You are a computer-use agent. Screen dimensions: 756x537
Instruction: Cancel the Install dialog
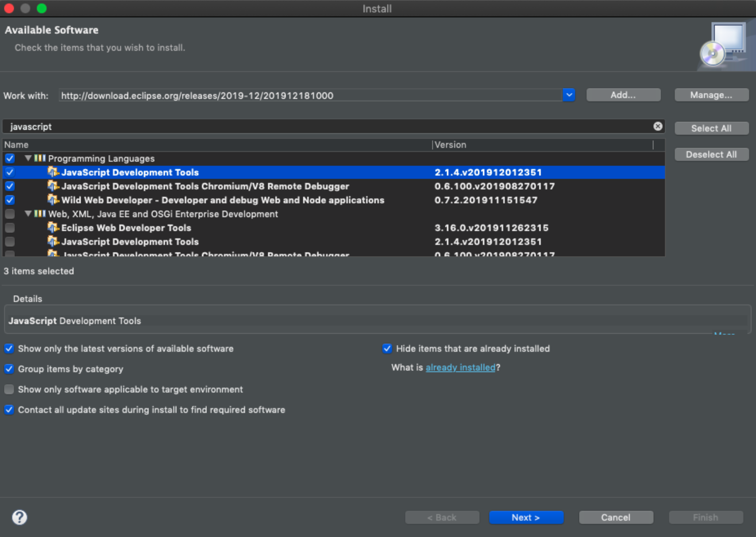[x=616, y=517]
